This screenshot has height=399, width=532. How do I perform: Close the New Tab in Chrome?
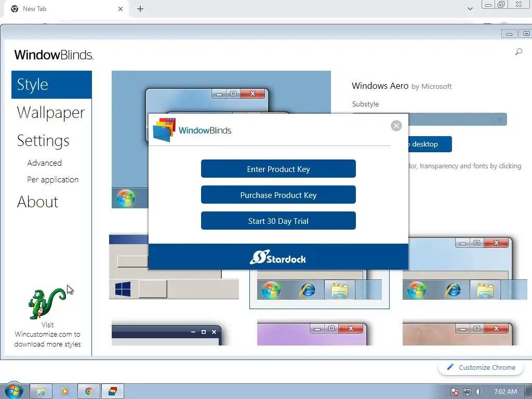coord(121,9)
